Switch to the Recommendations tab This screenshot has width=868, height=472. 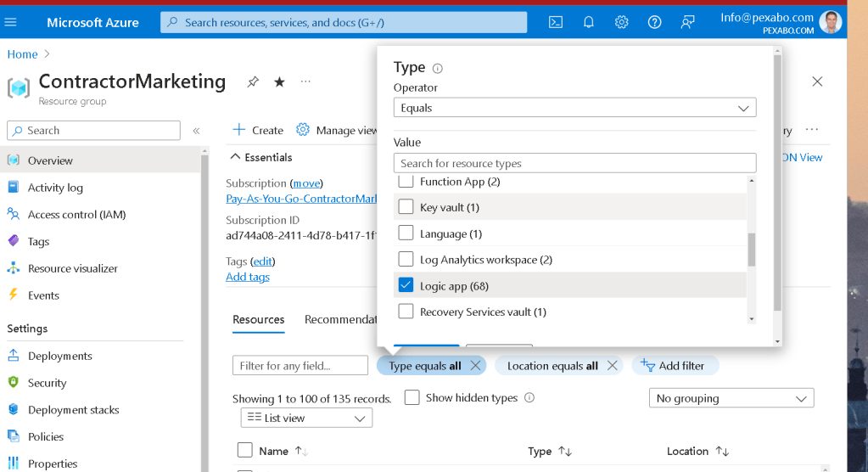tap(340, 320)
